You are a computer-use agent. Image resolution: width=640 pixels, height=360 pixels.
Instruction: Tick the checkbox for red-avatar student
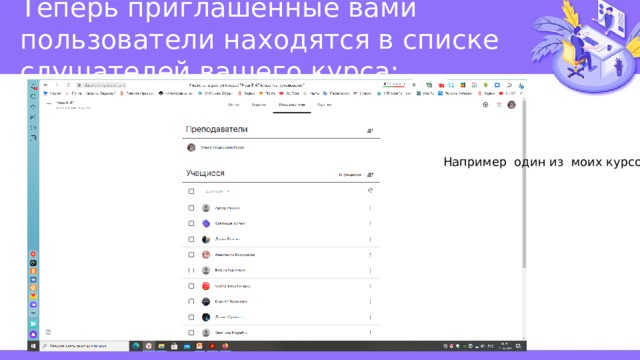pos(191,286)
